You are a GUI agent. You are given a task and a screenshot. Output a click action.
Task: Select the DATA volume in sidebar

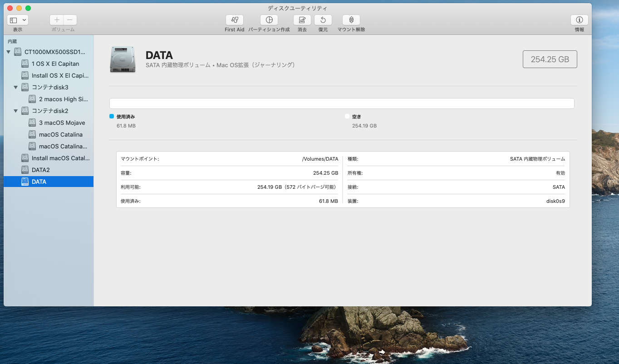[49, 182]
